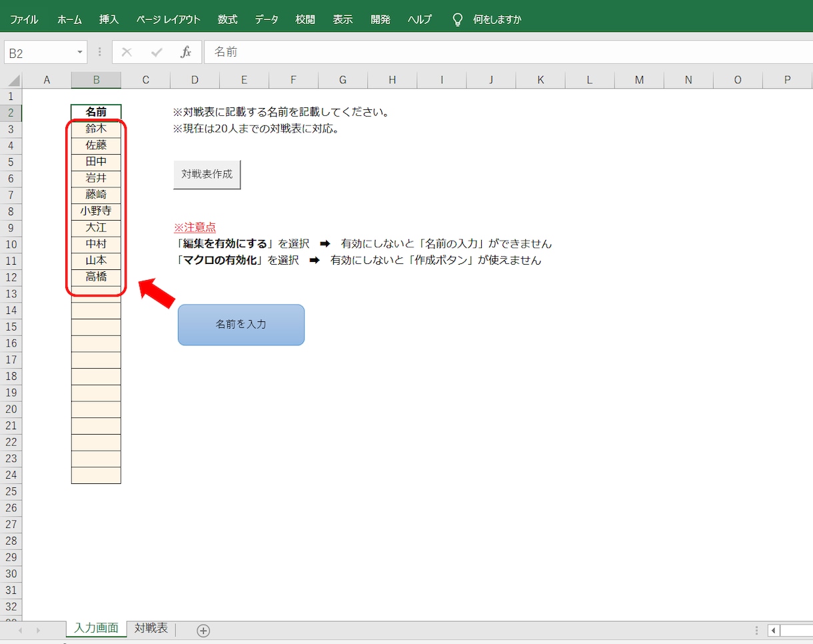Click the formula bar cancel X icon
The width and height of the screenshot is (813, 644).
[127, 52]
